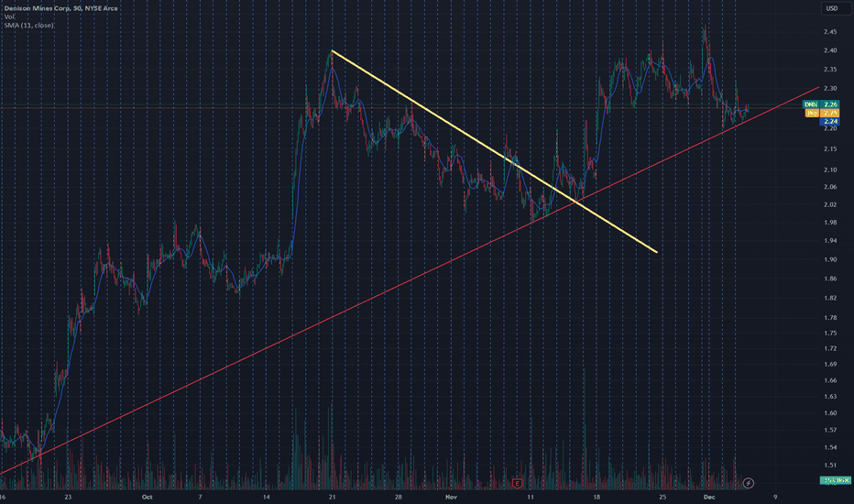Image resolution: width=854 pixels, height=504 pixels.
Task: Open the USD currency selector
Action: click(832, 8)
